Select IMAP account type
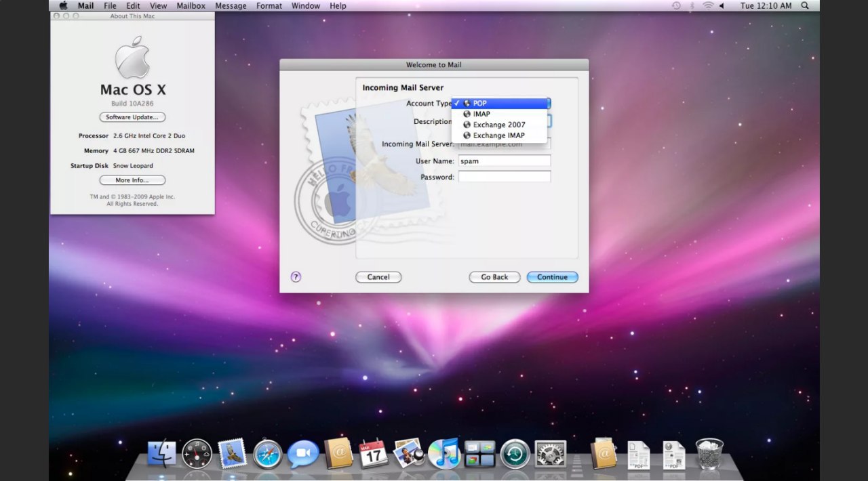Viewport: 868px width, 481px height. pyautogui.click(x=499, y=114)
